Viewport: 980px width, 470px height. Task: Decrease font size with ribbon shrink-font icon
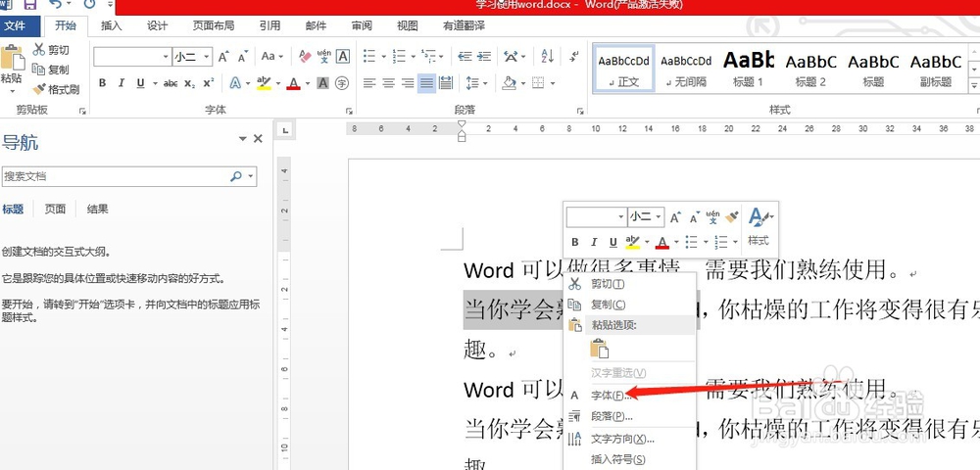point(243,57)
